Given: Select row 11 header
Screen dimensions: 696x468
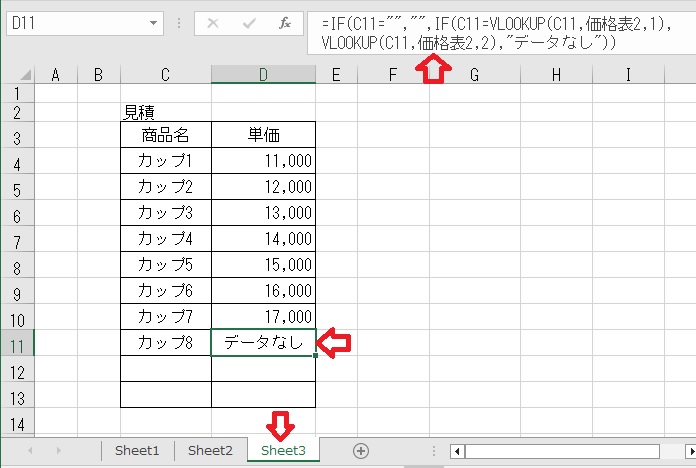Looking at the screenshot, I should pos(18,343).
